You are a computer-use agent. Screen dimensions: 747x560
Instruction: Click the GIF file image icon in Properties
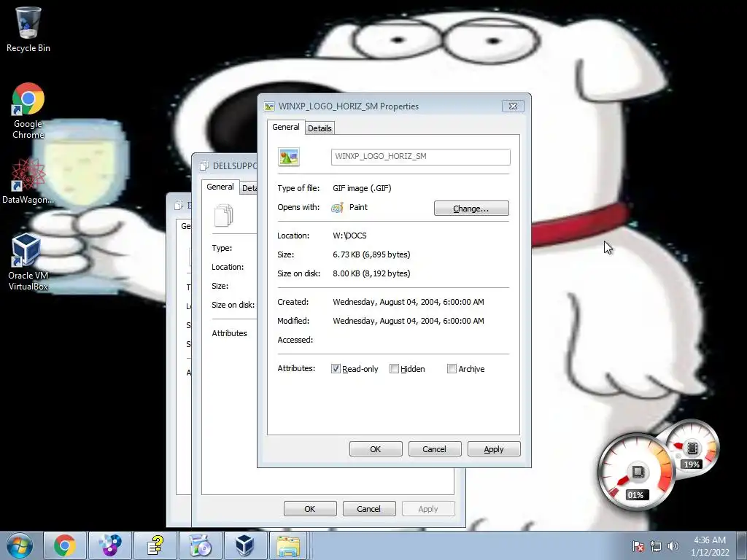(x=289, y=157)
